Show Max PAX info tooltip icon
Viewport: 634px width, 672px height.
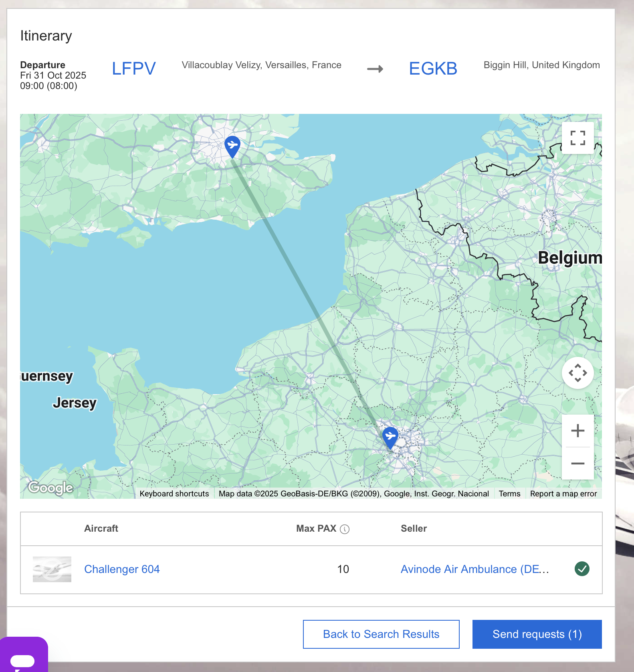coord(345,529)
